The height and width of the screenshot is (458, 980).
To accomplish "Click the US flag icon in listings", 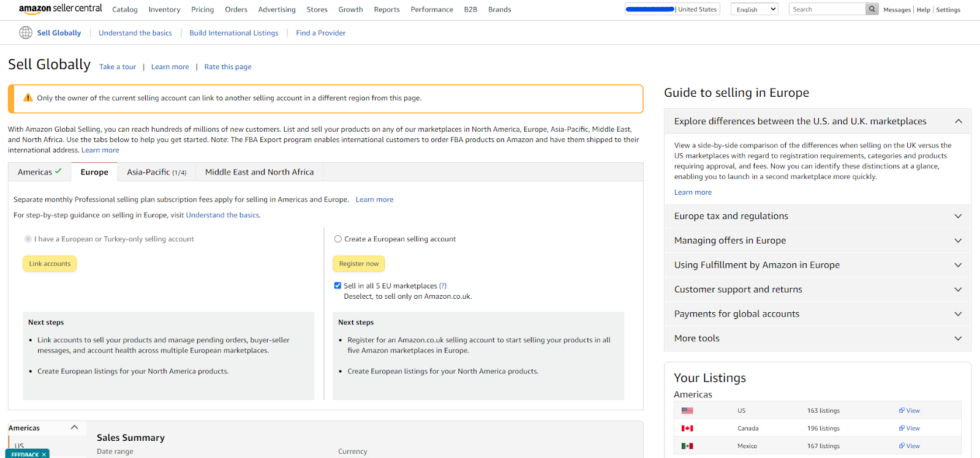I will (x=687, y=411).
